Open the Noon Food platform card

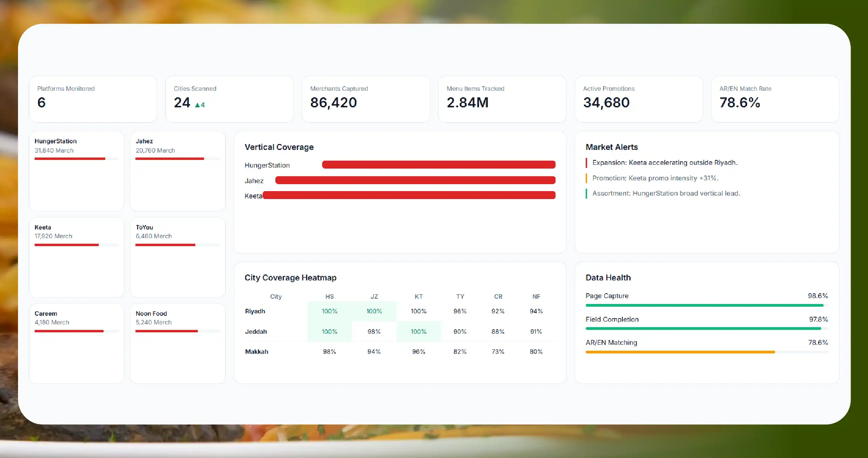click(178, 343)
